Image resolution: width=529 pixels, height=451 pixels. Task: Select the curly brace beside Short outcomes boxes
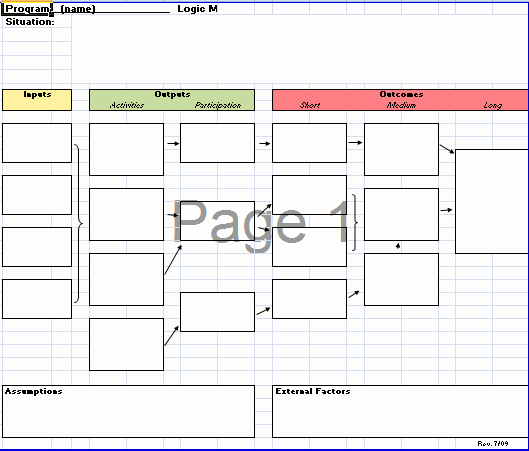pyautogui.click(x=355, y=222)
